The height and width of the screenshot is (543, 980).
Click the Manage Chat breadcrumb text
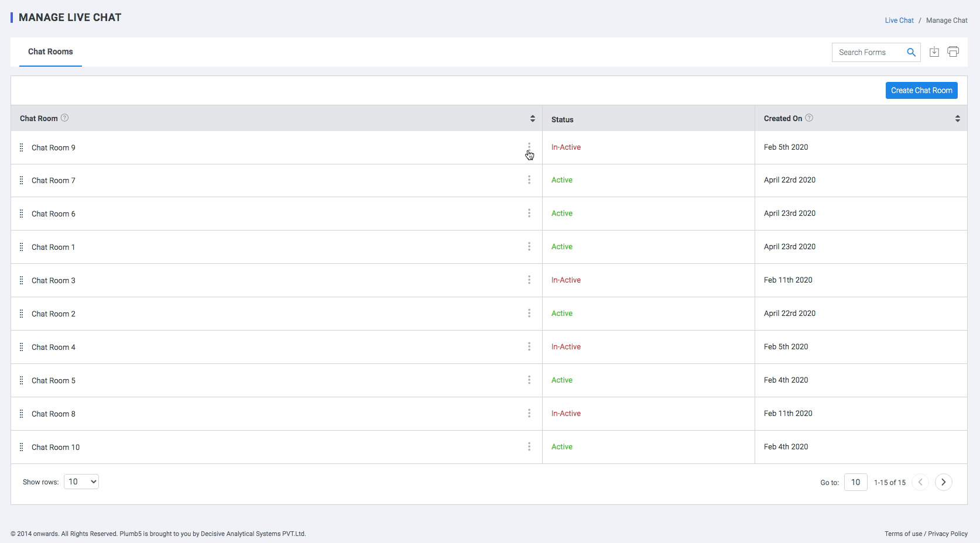click(947, 20)
